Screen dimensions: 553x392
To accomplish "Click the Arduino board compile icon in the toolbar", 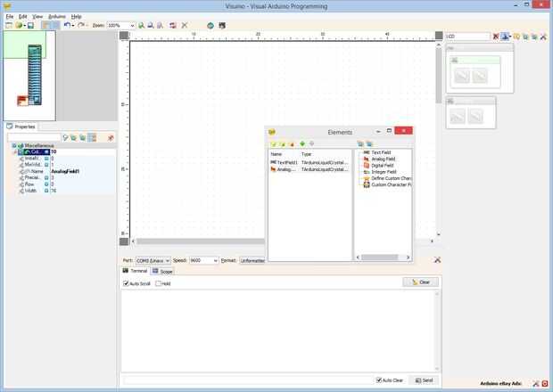I will [222, 25].
